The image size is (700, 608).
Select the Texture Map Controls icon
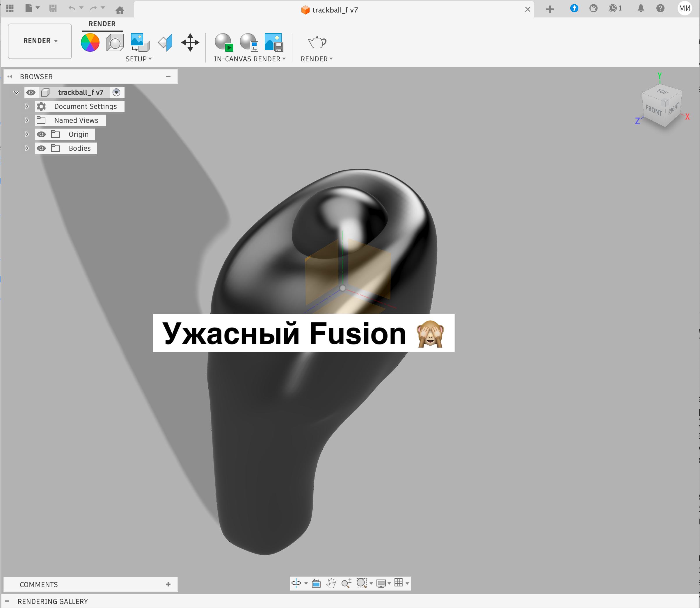point(165,42)
